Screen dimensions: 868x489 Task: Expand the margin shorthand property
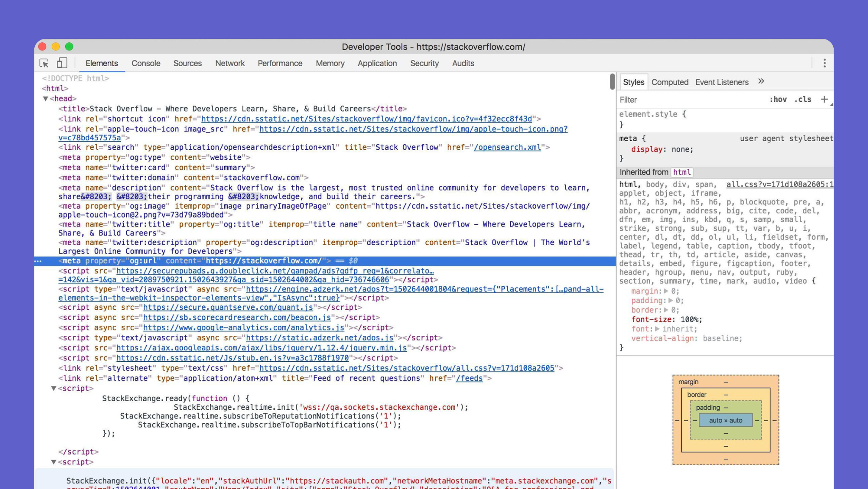pyautogui.click(x=666, y=291)
